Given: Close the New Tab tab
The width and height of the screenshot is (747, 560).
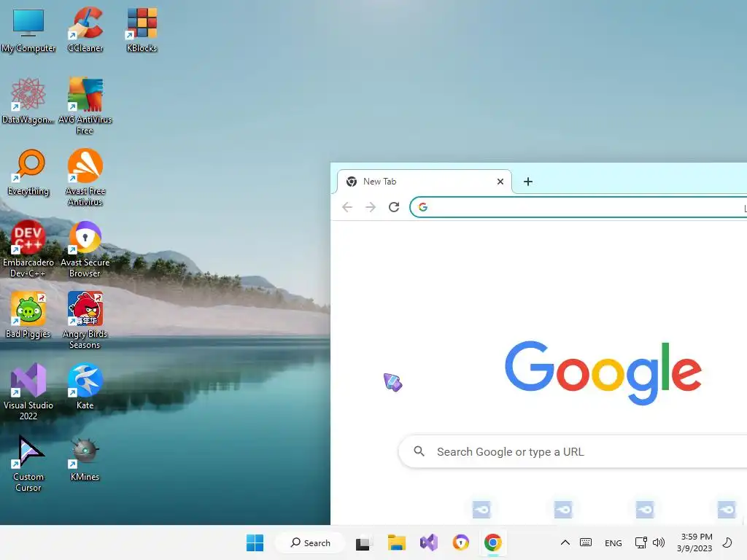Looking at the screenshot, I should tap(500, 182).
